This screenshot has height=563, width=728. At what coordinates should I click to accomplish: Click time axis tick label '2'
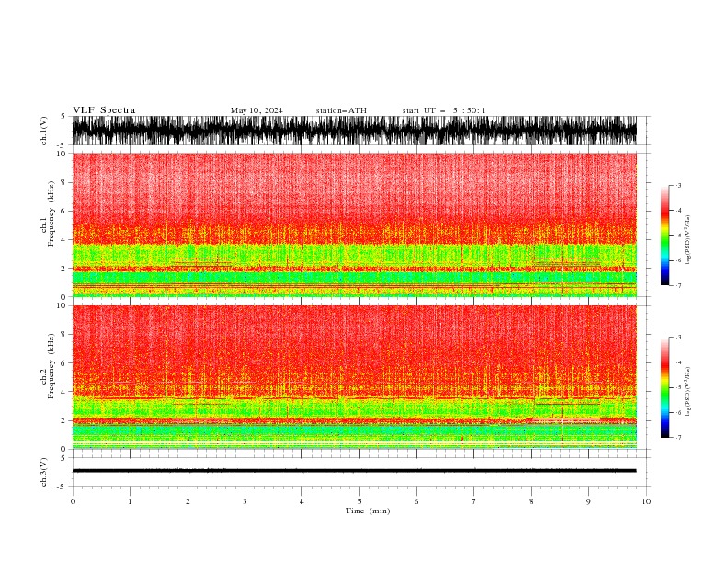(188, 501)
